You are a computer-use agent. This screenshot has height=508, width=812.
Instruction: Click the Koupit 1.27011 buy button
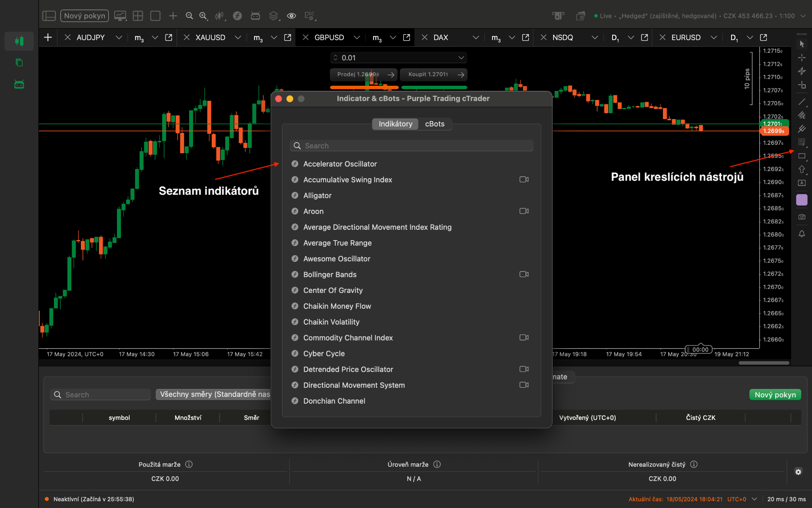[x=433, y=75]
